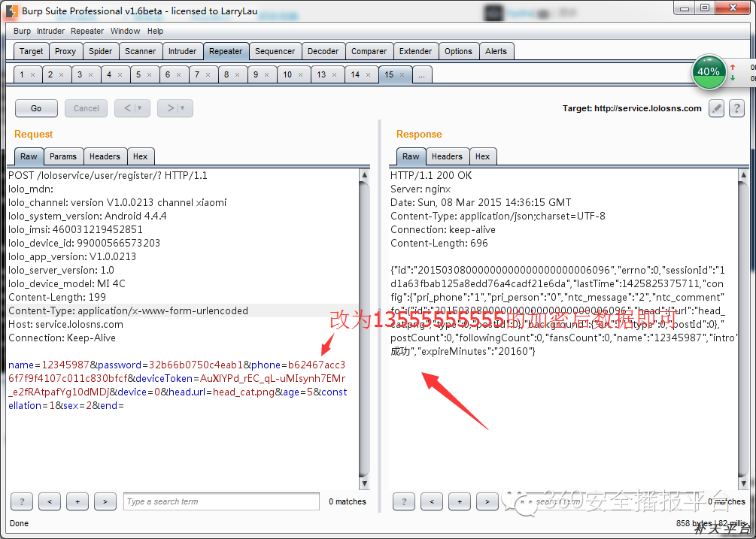The width and height of the screenshot is (756, 539).
Task: Click request scrollbar up arrow
Action: coord(365,175)
